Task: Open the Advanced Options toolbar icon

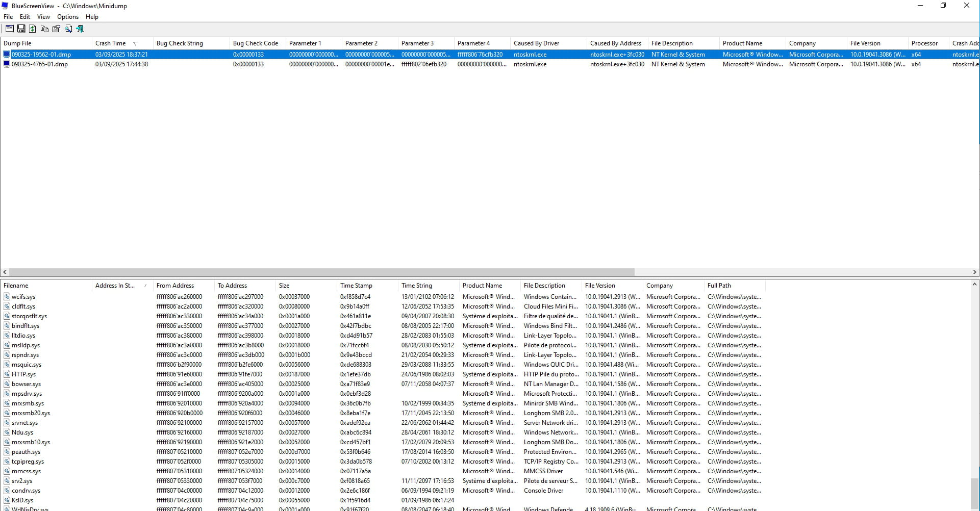Action: [x=9, y=29]
